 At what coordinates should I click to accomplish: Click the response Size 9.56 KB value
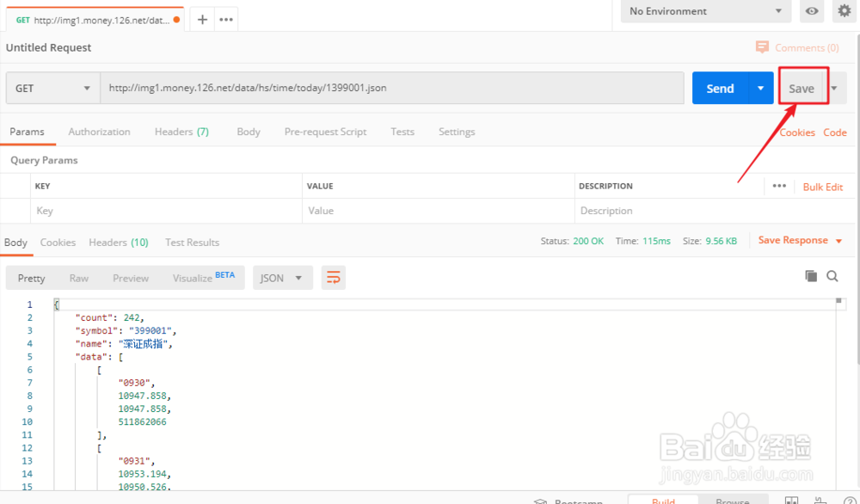721,241
